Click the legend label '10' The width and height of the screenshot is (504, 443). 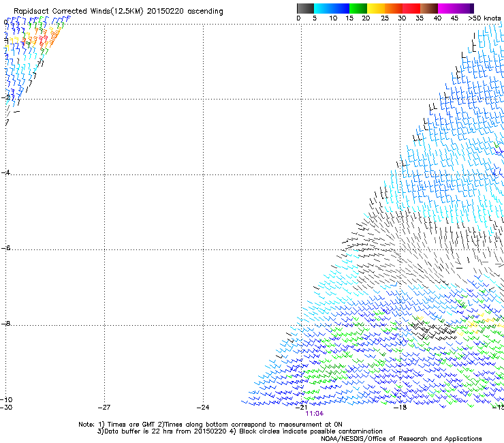click(333, 18)
